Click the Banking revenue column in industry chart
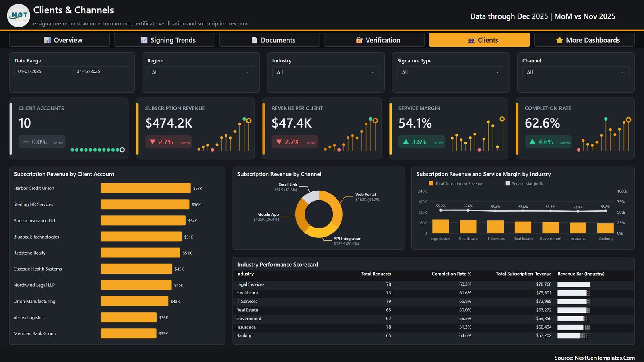Image resolution: width=644 pixels, height=362 pixels. tap(605, 228)
